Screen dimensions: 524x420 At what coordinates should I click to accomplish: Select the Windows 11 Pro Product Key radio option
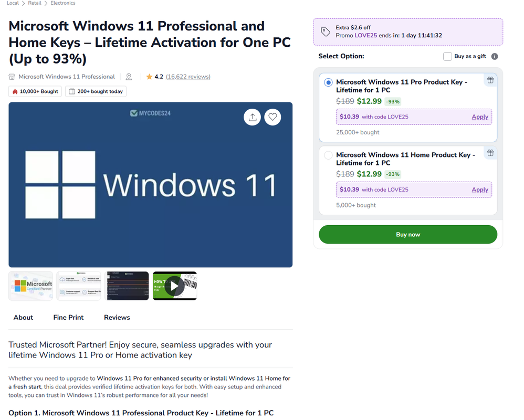[328, 82]
